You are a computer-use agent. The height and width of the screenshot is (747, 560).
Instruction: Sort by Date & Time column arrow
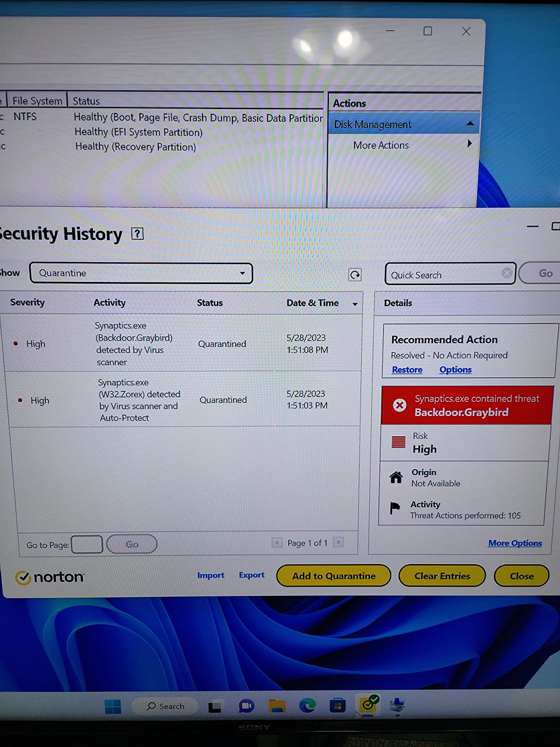click(355, 304)
